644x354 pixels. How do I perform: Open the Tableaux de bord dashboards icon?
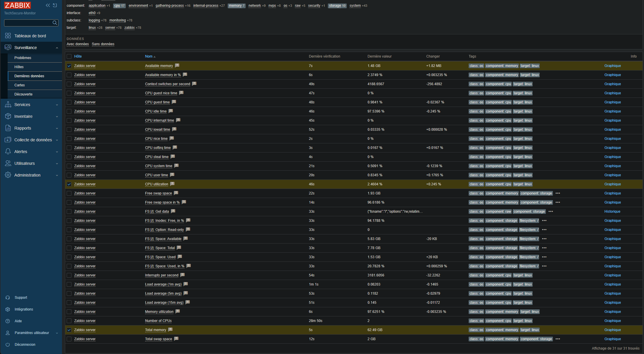tap(8, 36)
